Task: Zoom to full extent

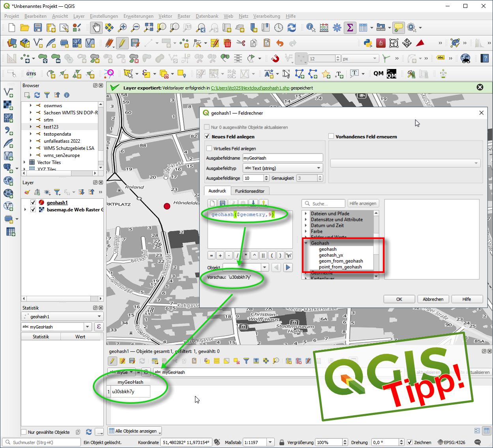Action: [148, 28]
